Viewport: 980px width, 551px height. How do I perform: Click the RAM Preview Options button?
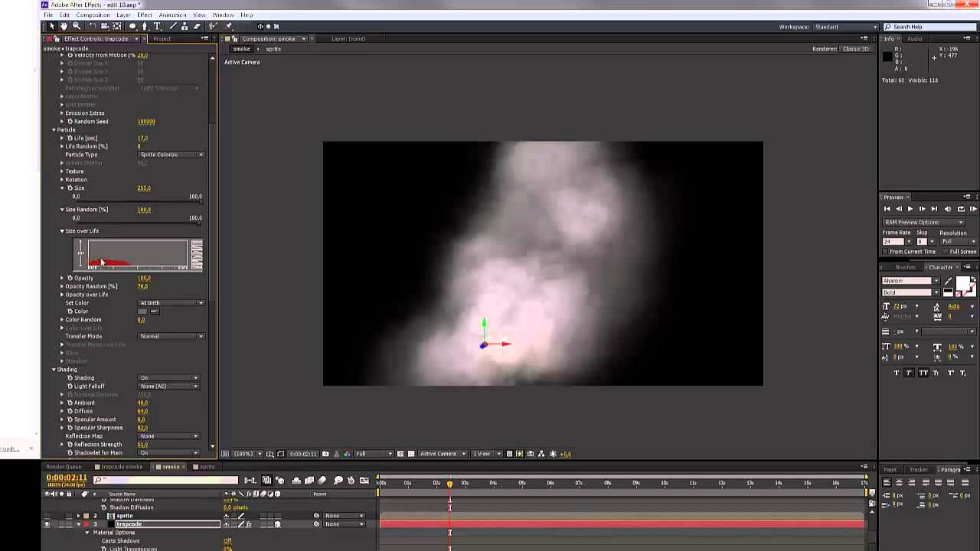pos(923,222)
